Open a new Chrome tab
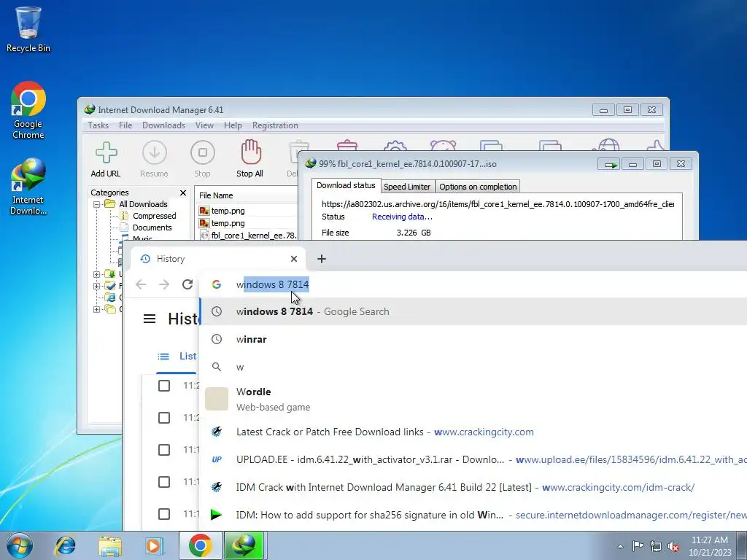Image resolution: width=747 pixels, height=560 pixels. (322, 259)
